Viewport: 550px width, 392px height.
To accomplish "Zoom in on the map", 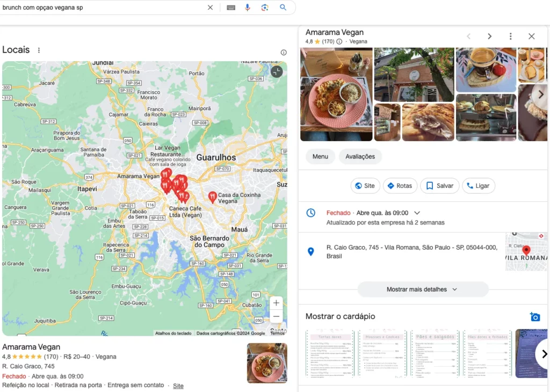I will (x=277, y=303).
